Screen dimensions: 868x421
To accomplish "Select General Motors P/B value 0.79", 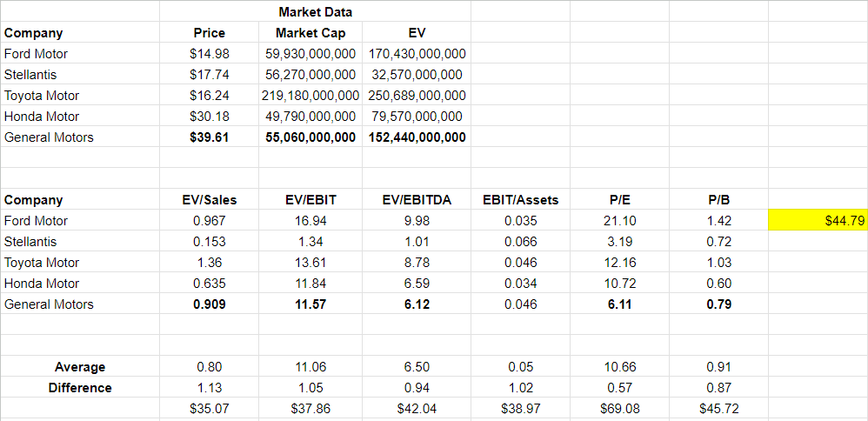I will click(x=718, y=304).
